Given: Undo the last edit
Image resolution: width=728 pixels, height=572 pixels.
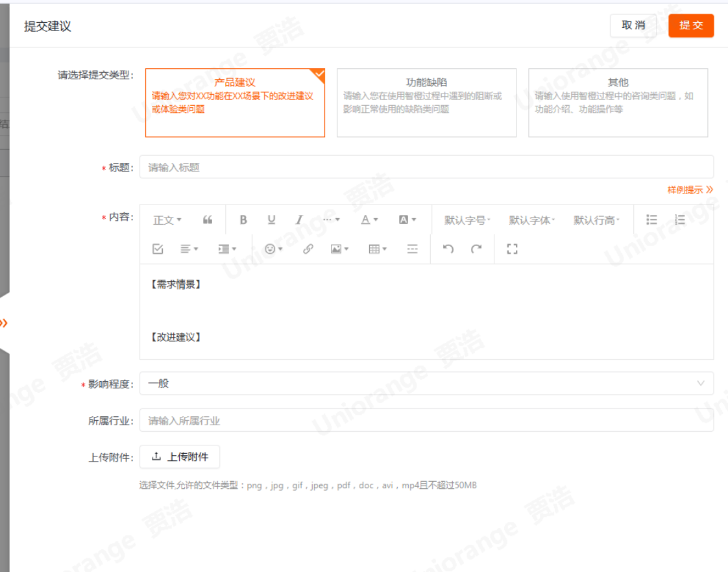Looking at the screenshot, I should (448, 249).
